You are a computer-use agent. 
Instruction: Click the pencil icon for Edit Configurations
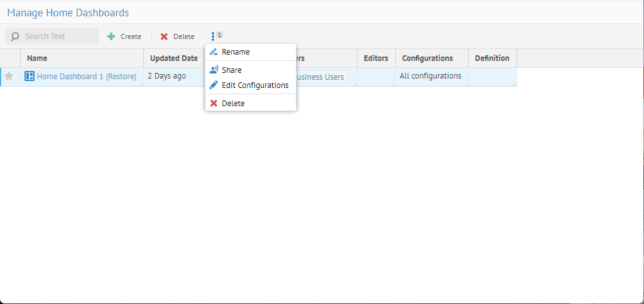[x=214, y=85]
